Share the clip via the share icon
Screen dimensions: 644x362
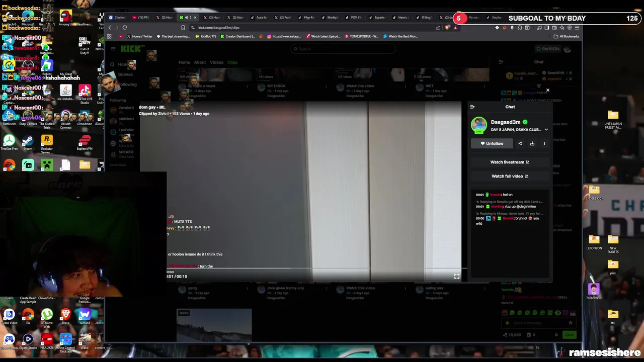520,144
